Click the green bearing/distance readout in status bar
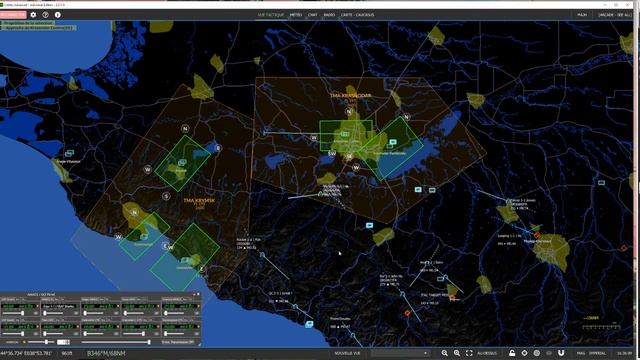640x360 pixels. point(106,353)
